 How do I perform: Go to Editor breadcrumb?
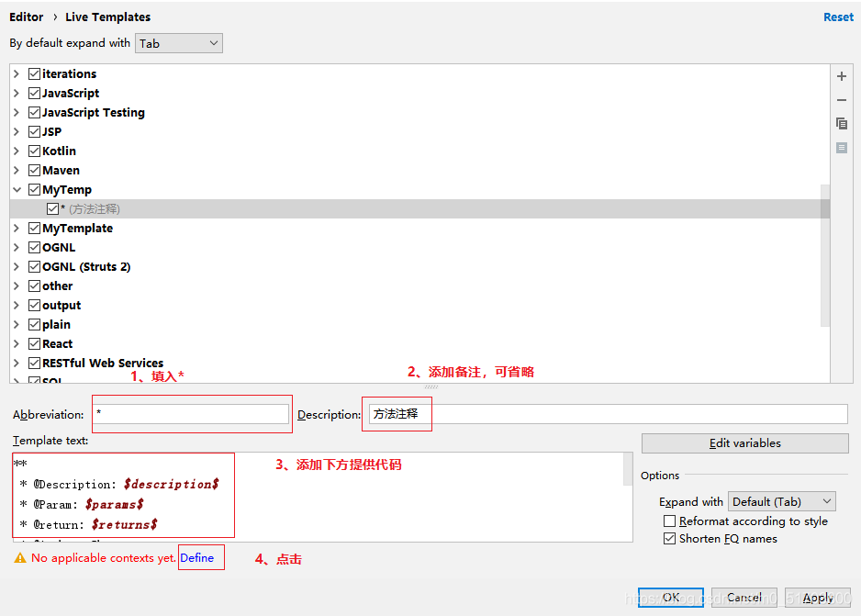(x=26, y=17)
